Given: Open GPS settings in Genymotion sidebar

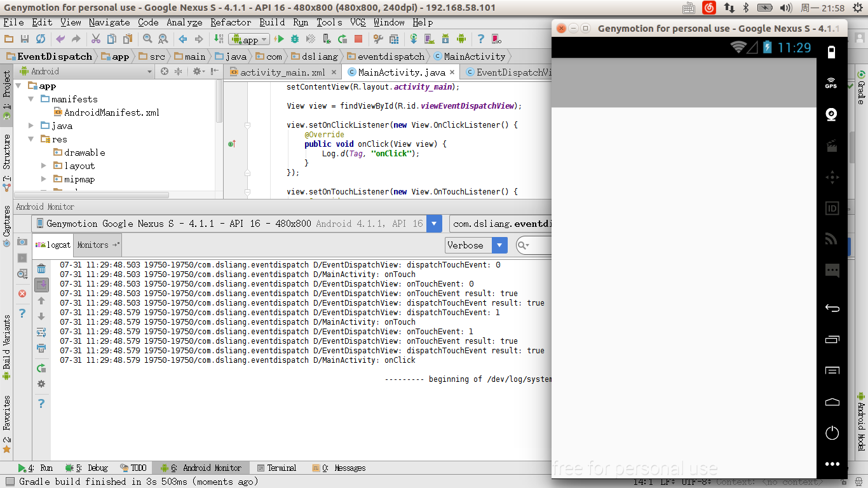Looking at the screenshot, I should pyautogui.click(x=831, y=83).
